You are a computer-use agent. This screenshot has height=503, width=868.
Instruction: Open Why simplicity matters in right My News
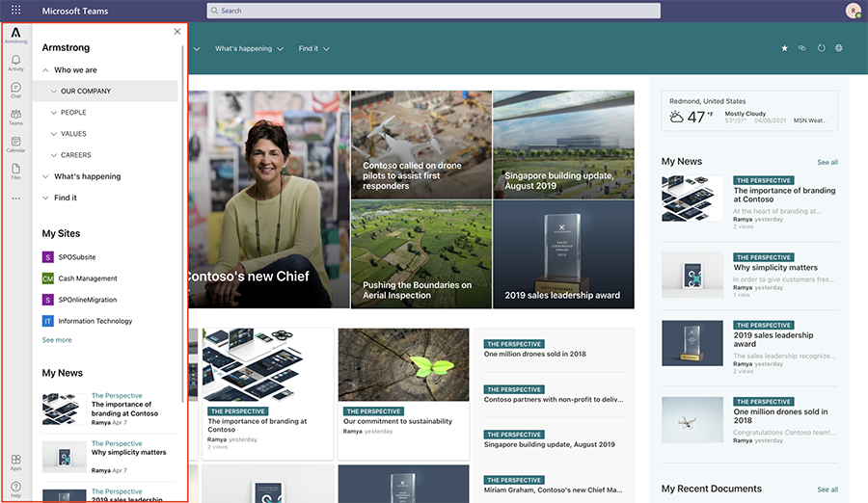point(775,267)
